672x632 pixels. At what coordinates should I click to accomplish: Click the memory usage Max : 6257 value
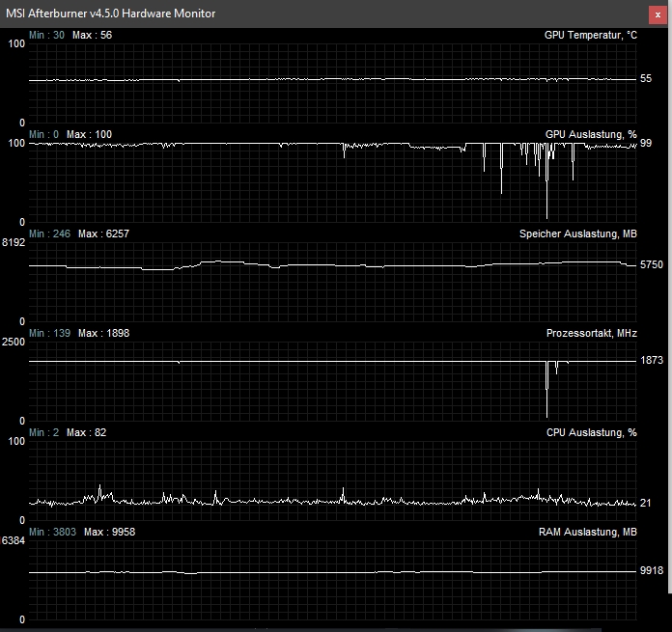pyautogui.click(x=103, y=234)
